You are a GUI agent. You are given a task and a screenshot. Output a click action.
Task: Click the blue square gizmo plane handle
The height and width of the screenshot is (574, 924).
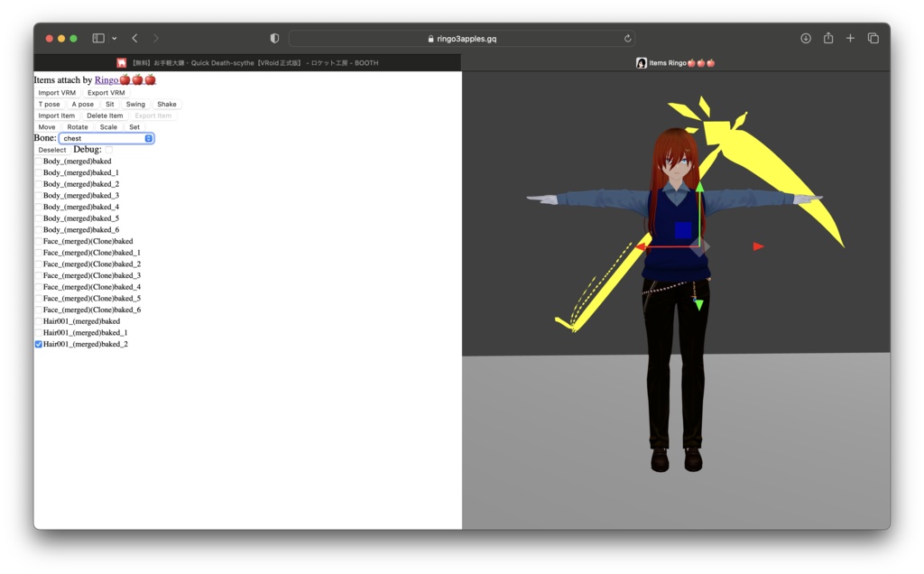point(683,230)
